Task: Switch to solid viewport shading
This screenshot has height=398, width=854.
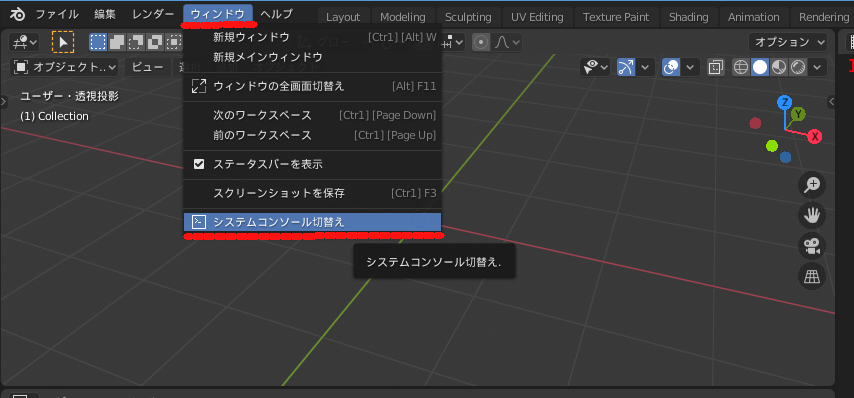Action: pyautogui.click(x=760, y=68)
